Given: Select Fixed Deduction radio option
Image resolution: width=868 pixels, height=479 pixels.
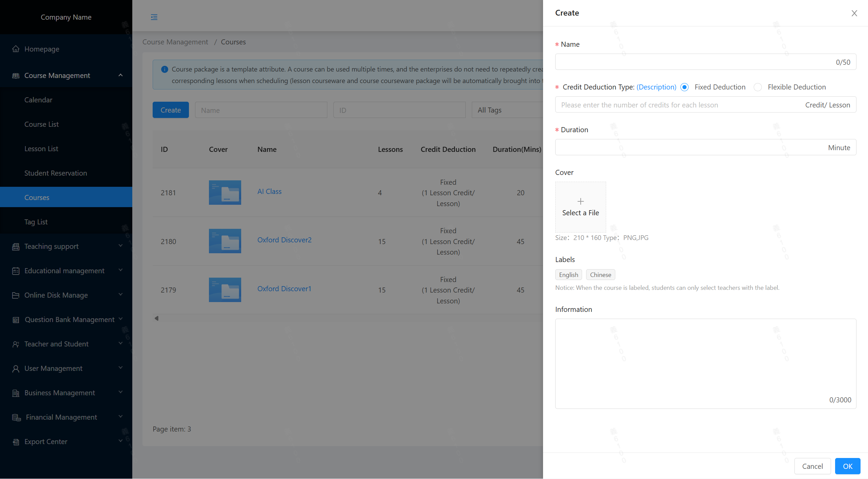Looking at the screenshot, I should [684, 87].
